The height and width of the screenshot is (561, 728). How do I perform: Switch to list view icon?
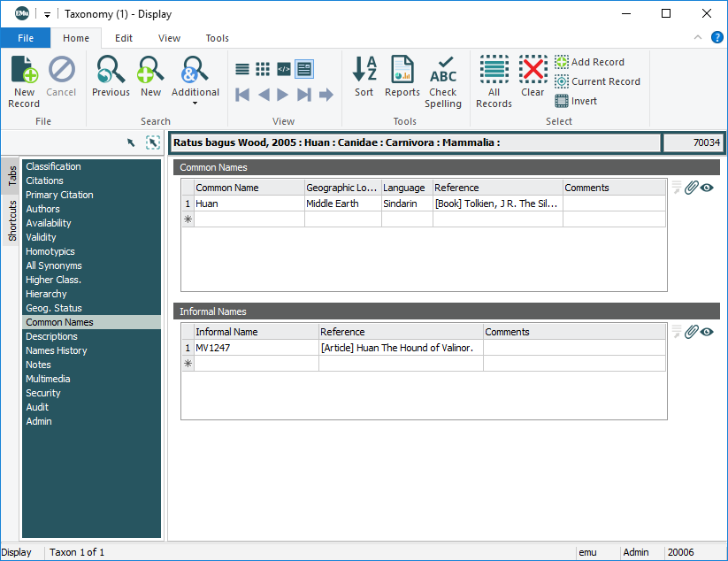tap(242, 69)
